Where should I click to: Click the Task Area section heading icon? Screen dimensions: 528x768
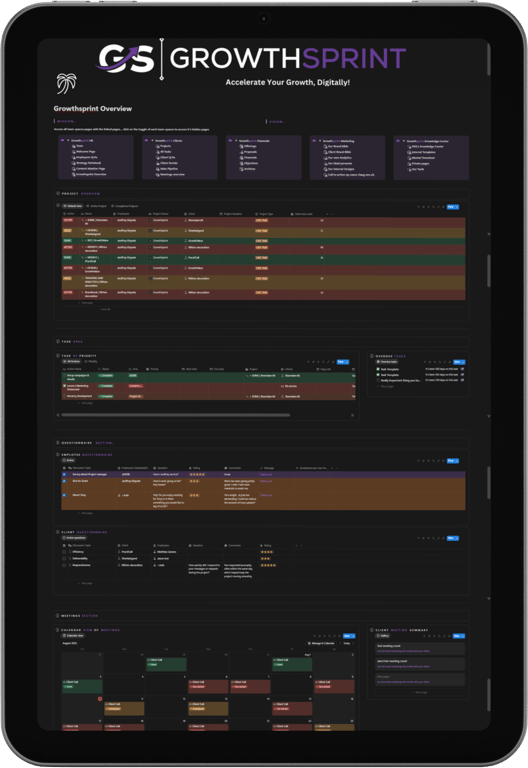[58, 341]
